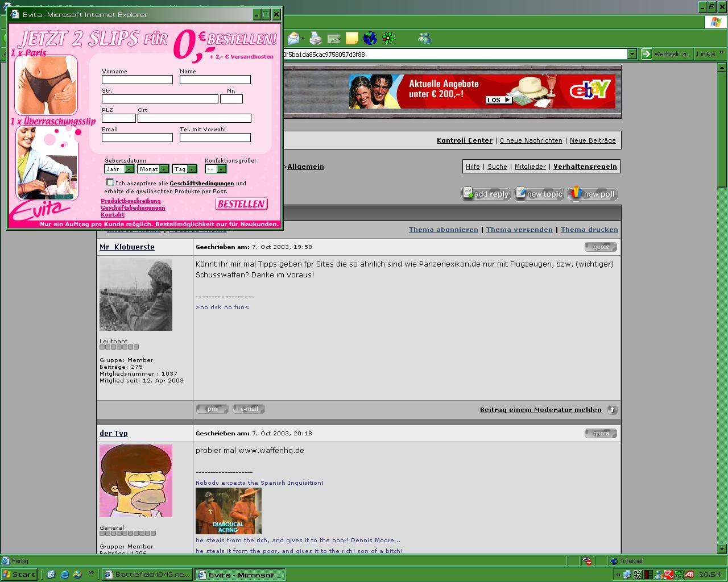Image resolution: width=728 pixels, height=582 pixels.
Task: Click the der Typ Homer avatar
Action: click(136, 481)
